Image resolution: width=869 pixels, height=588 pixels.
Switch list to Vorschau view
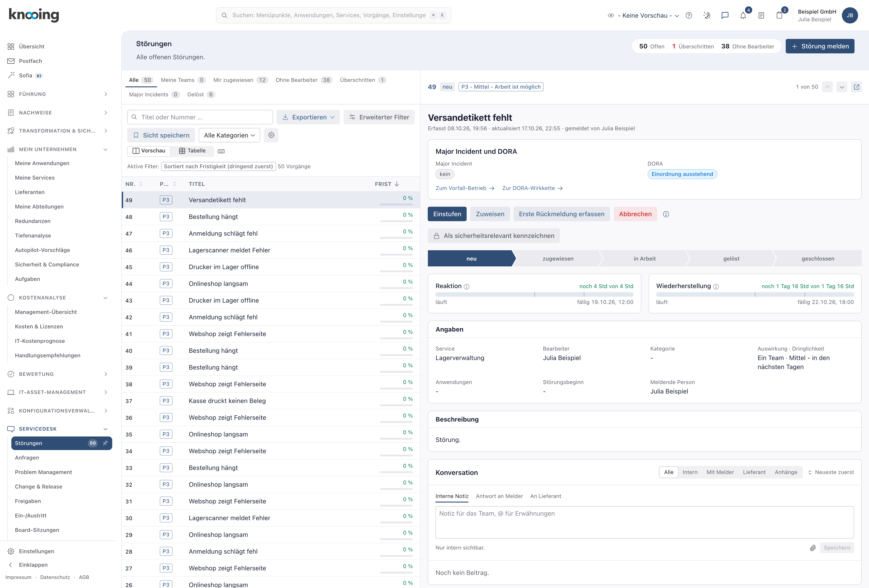point(149,151)
